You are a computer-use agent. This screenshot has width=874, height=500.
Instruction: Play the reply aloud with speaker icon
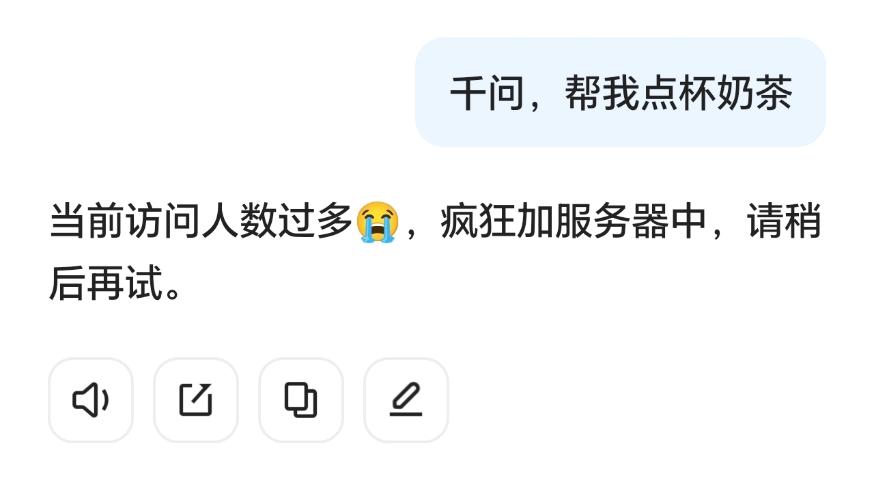pos(91,400)
